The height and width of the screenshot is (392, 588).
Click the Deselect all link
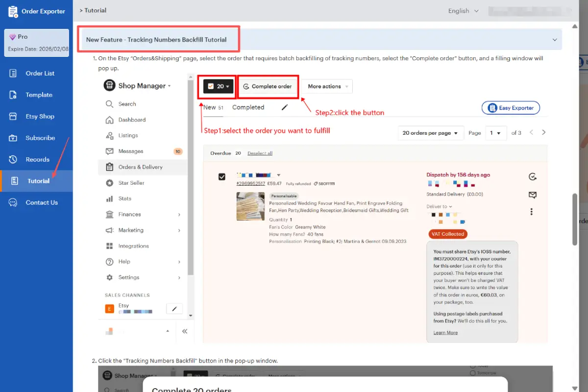[x=260, y=153]
